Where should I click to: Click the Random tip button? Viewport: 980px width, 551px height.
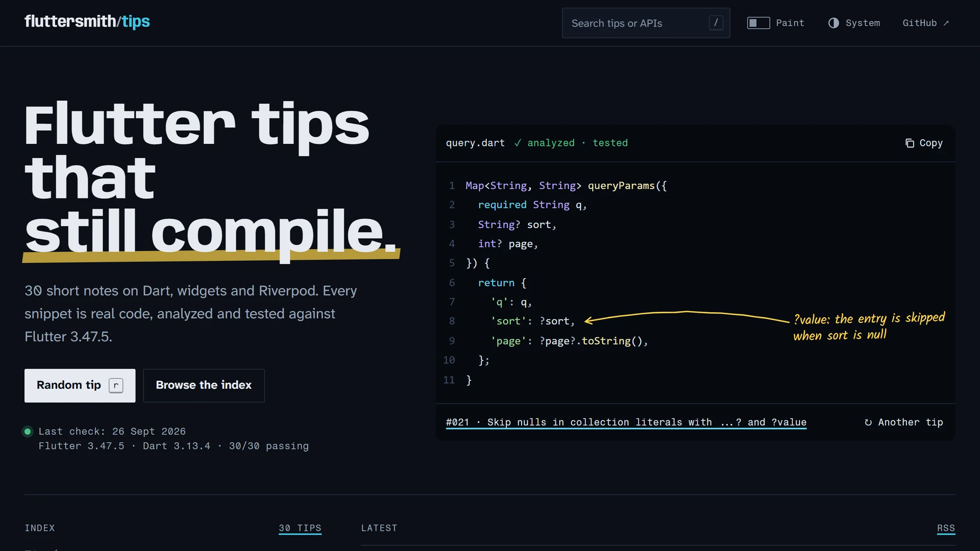click(x=80, y=385)
